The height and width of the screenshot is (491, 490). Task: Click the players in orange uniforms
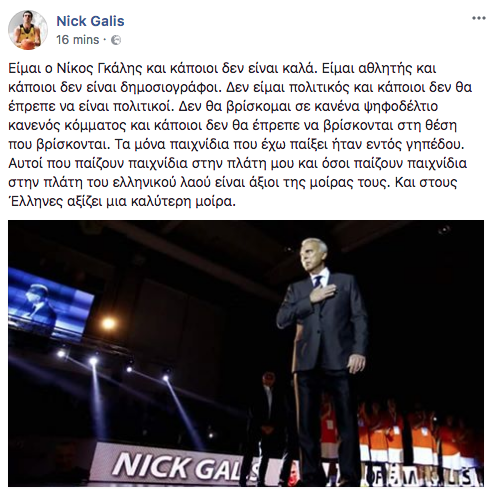pyautogui.click(x=400, y=433)
